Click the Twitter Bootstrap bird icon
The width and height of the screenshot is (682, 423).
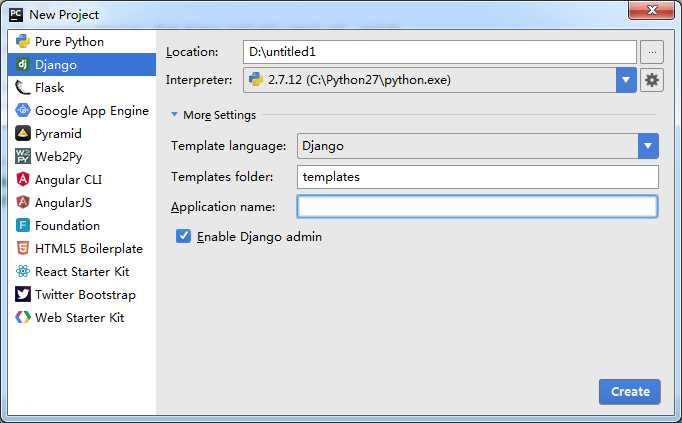click(x=23, y=295)
